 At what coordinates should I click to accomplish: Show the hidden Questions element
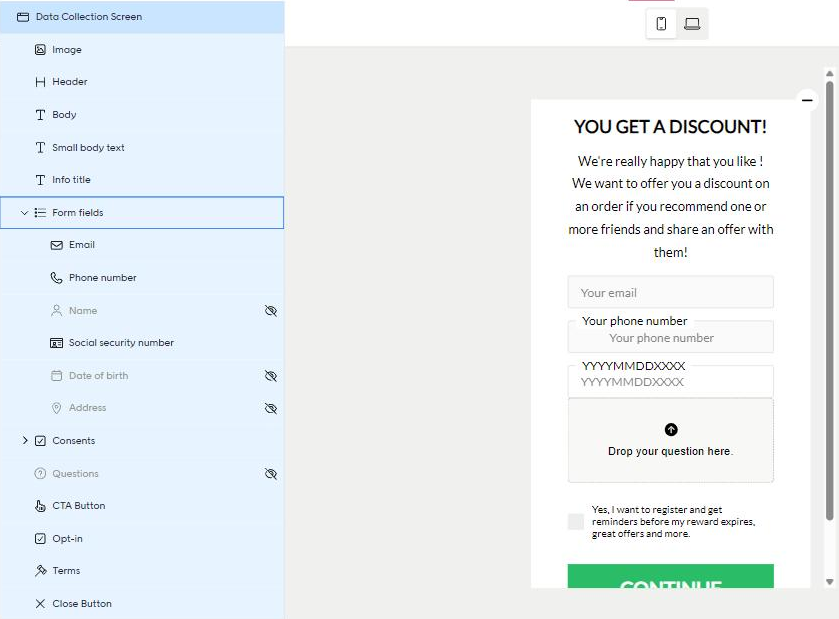[271, 474]
